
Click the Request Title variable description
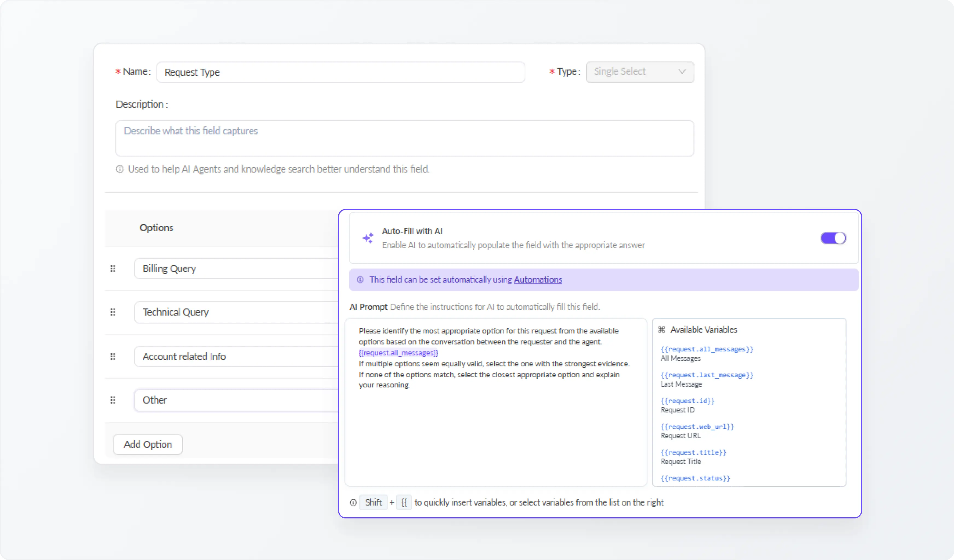coord(681,461)
